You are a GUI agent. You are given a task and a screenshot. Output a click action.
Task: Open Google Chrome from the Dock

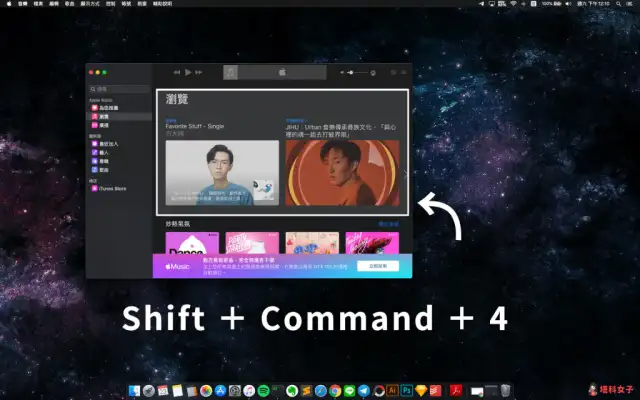click(x=335, y=391)
